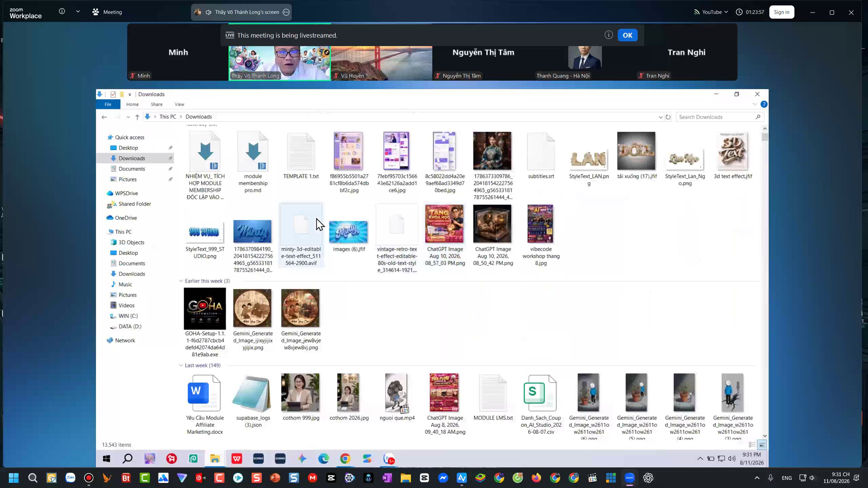Open the Zoom app in Windows taskbar
Image resolution: width=868 pixels, height=488 pixels.
(x=629, y=478)
